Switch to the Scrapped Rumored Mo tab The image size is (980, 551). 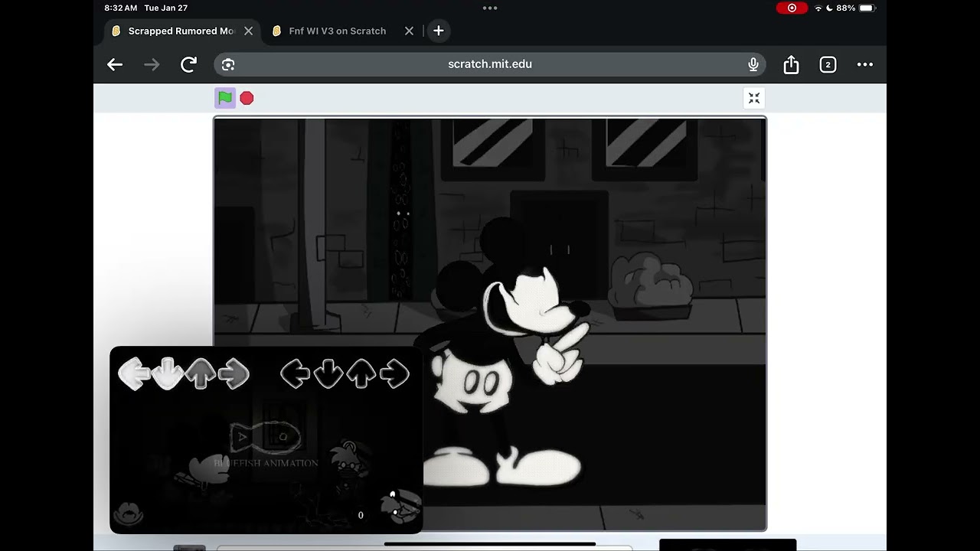click(181, 31)
